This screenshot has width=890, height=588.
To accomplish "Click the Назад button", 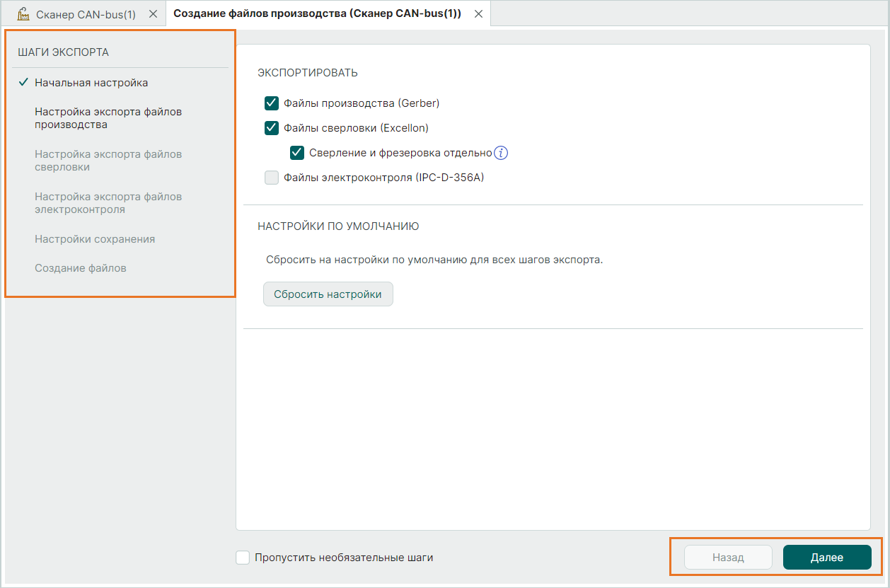I will [x=728, y=558].
